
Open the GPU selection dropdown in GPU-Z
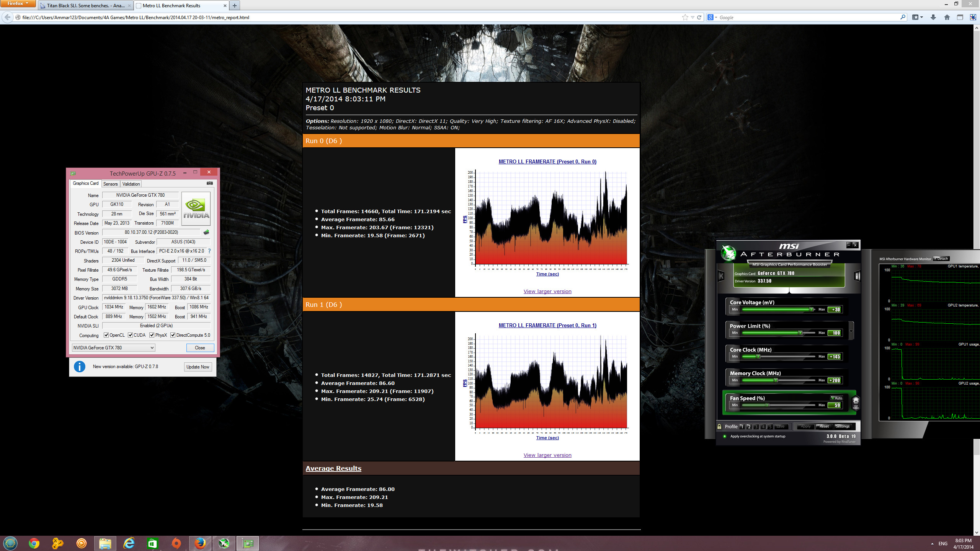coord(113,348)
